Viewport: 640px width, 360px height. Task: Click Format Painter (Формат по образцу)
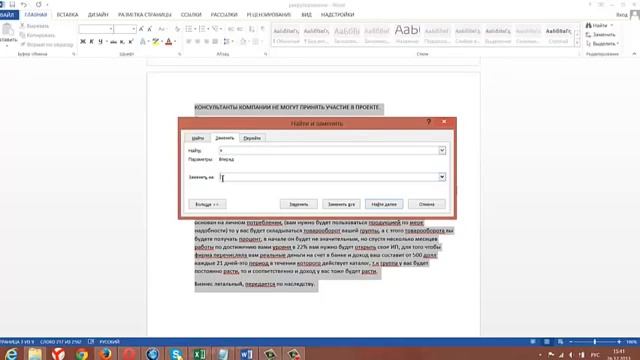tap(46, 44)
